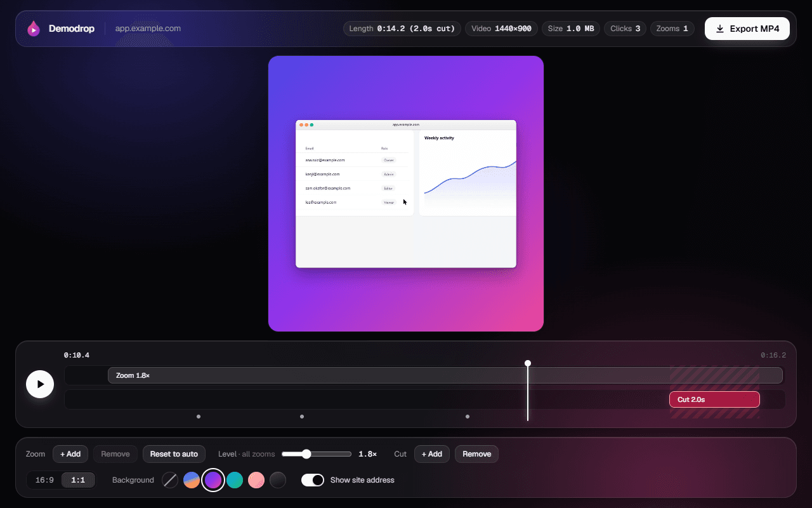Choose the teal background swatch
The image size is (812, 508).
click(235, 480)
